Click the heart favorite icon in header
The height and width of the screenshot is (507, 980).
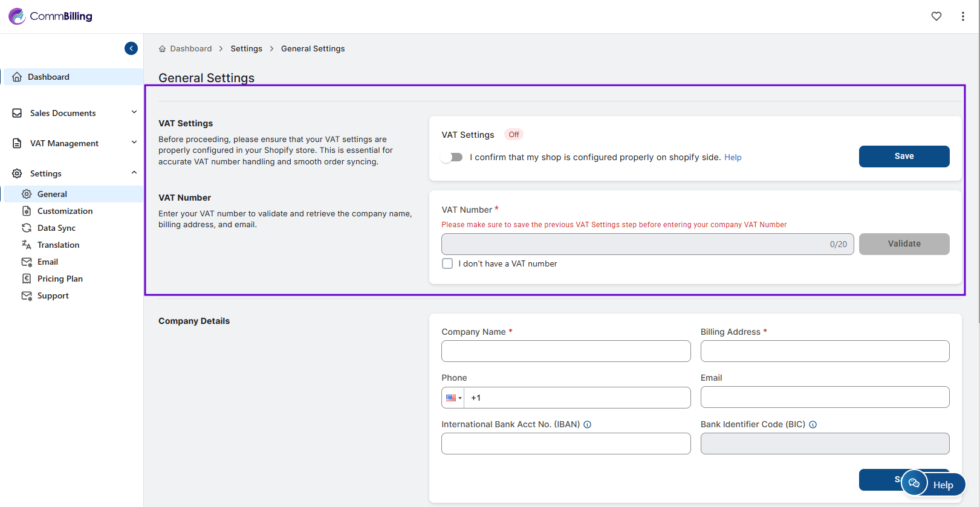[936, 16]
